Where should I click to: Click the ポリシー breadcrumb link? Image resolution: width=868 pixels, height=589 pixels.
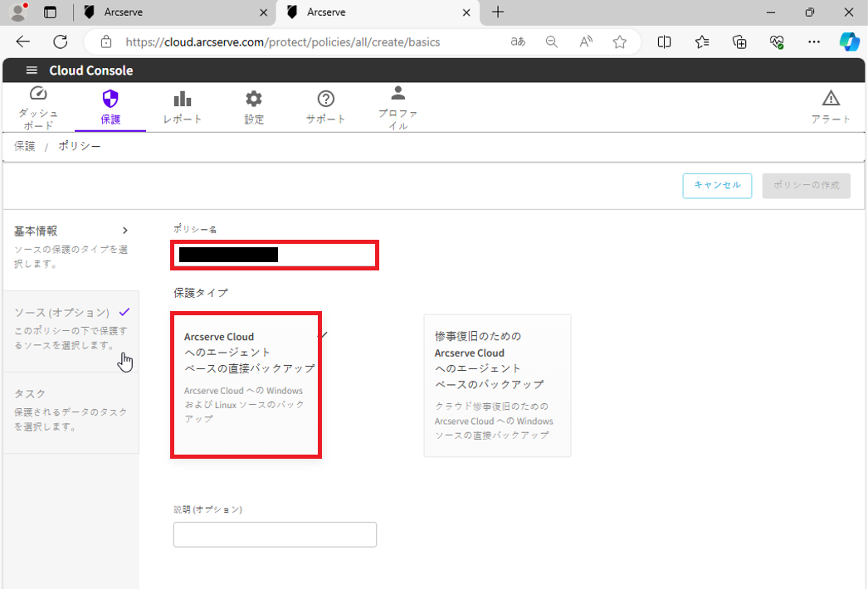coord(80,146)
